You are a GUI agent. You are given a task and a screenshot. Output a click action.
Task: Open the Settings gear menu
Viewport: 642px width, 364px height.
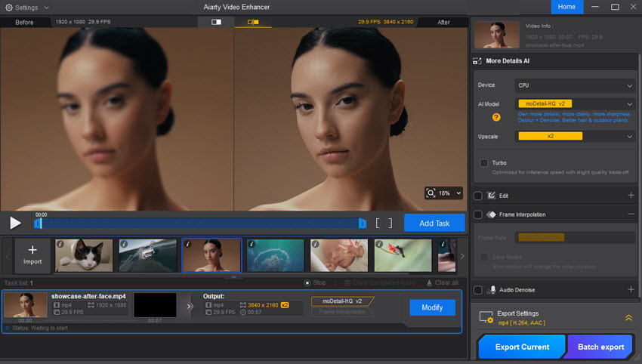click(x=8, y=8)
